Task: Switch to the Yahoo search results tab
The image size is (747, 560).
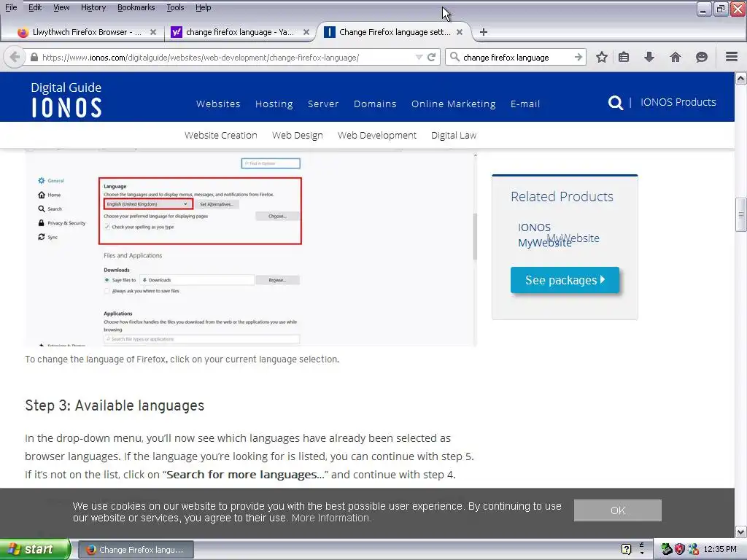Action: click(239, 32)
